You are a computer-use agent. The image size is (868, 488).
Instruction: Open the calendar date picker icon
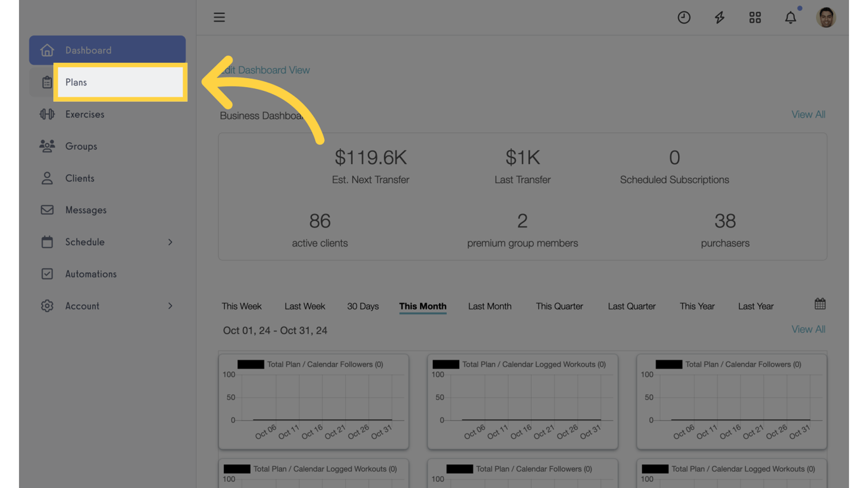click(x=820, y=304)
